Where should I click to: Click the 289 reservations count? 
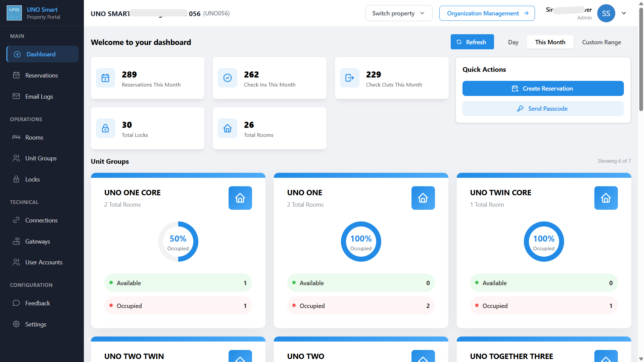(129, 74)
